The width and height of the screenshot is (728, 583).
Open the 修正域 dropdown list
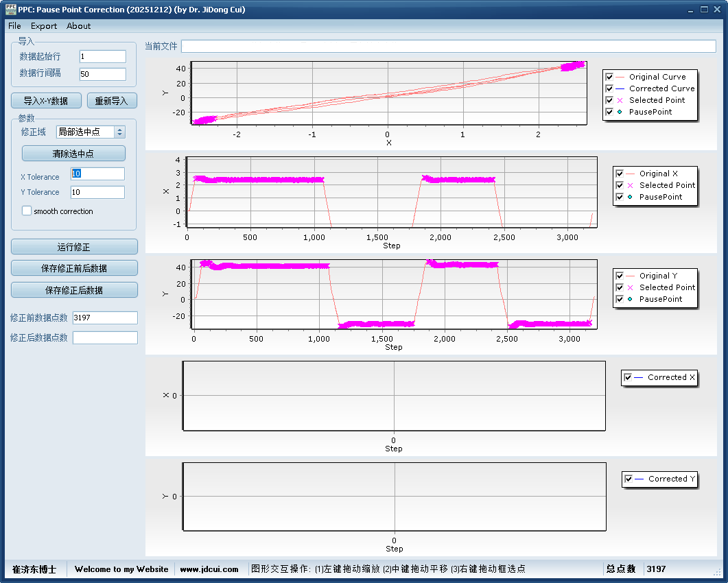(x=119, y=132)
